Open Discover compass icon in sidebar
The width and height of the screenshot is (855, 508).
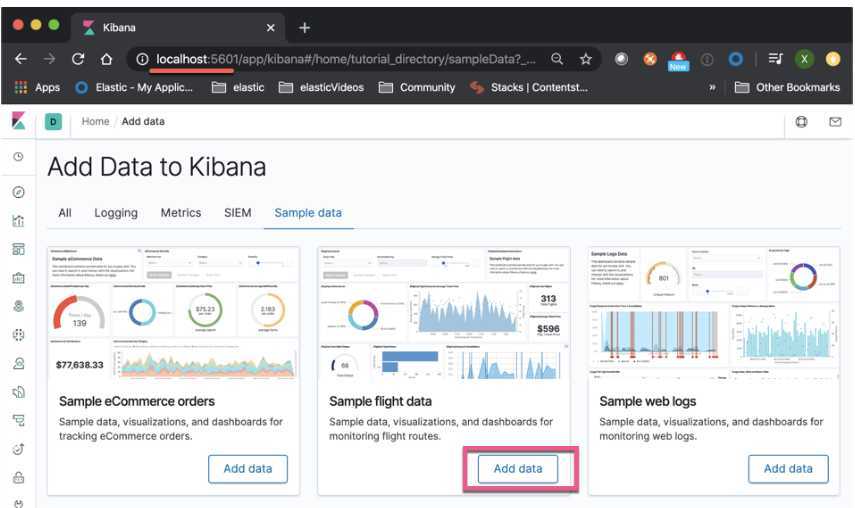(19, 192)
